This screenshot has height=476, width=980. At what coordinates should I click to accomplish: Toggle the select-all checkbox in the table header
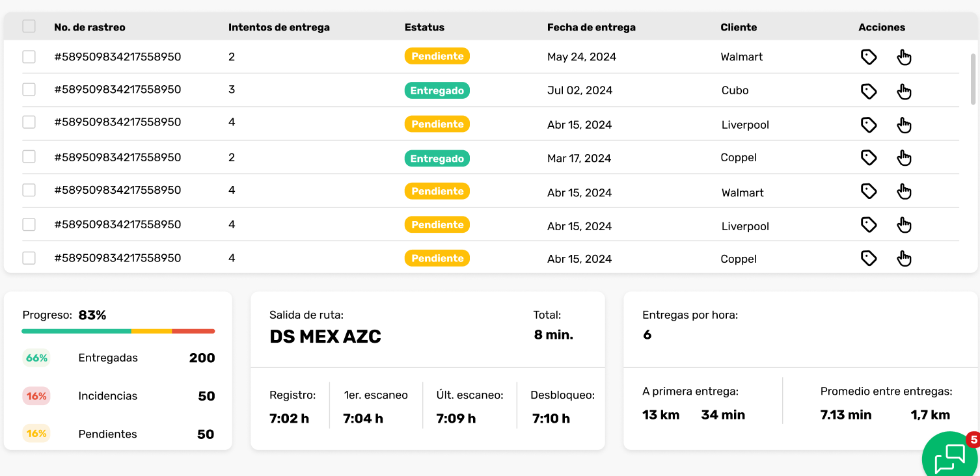click(29, 26)
